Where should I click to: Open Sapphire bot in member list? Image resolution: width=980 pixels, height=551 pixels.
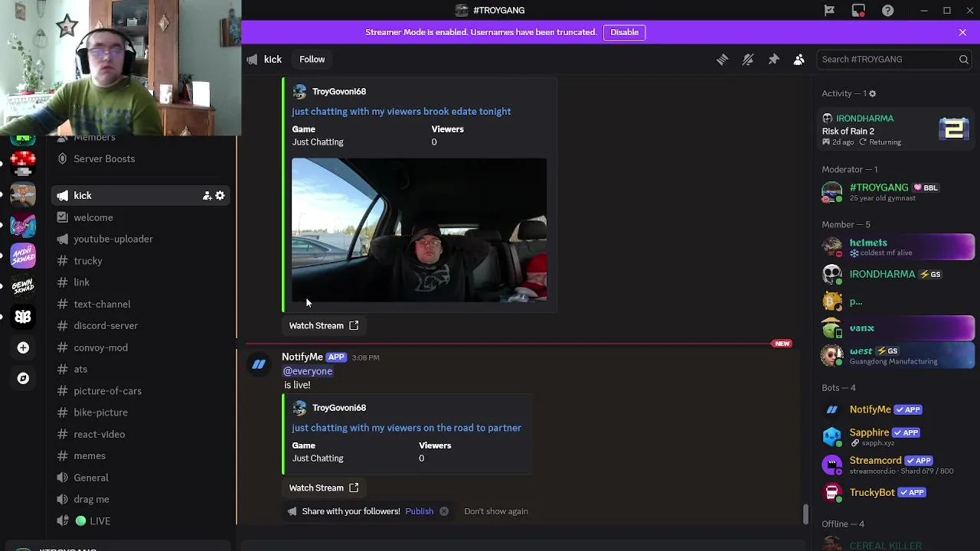coord(896,436)
